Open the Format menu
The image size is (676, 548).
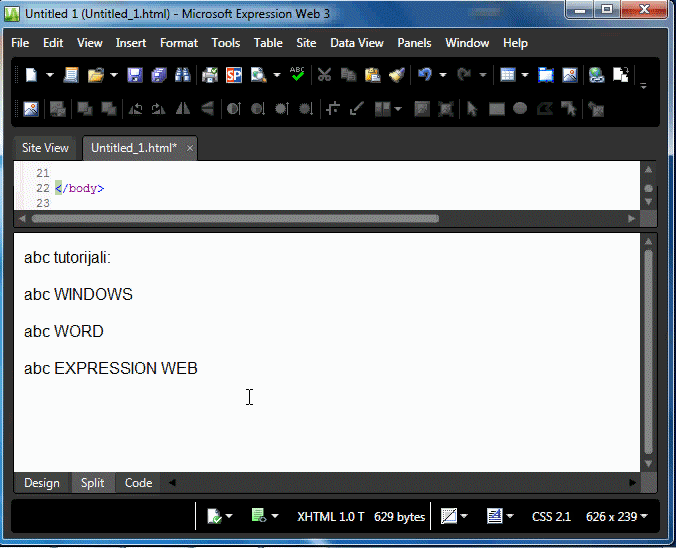[x=179, y=43]
